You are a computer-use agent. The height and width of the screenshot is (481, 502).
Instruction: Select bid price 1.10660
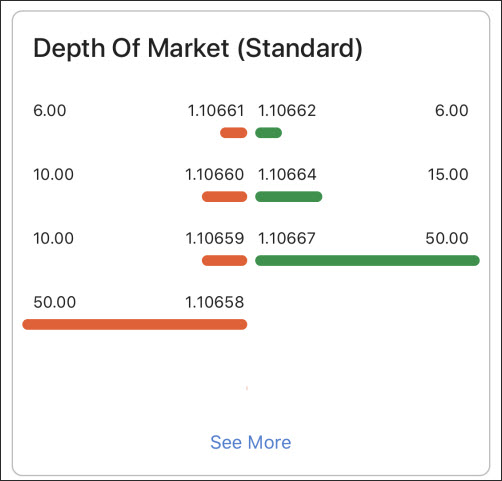215,175
